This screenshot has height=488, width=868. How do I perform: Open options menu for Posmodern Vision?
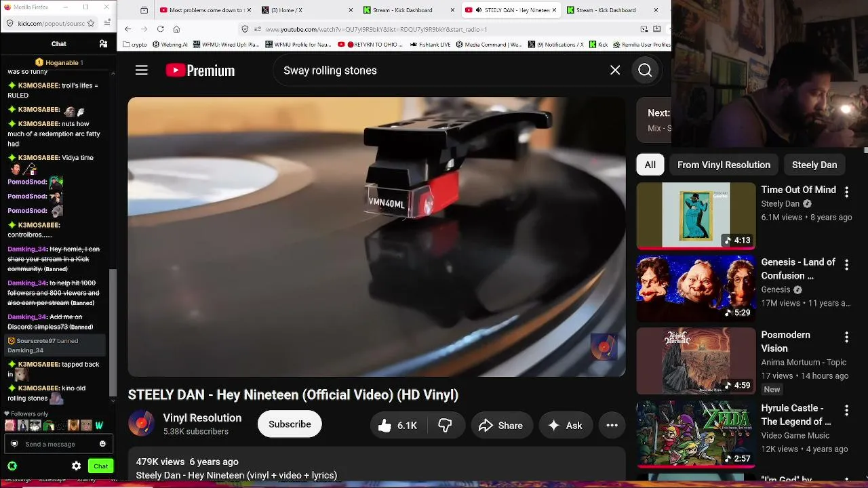point(846,337)
